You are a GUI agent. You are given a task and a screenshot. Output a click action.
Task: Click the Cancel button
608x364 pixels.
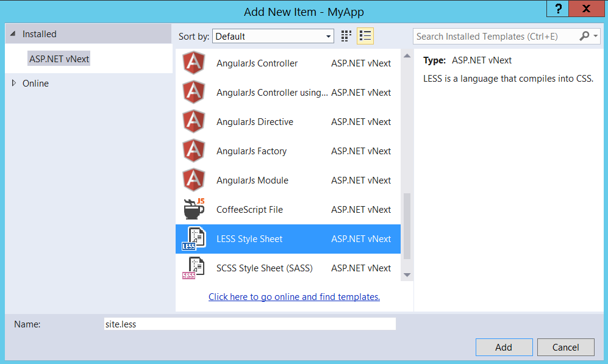pyautogui.click(x=566, y=347)
